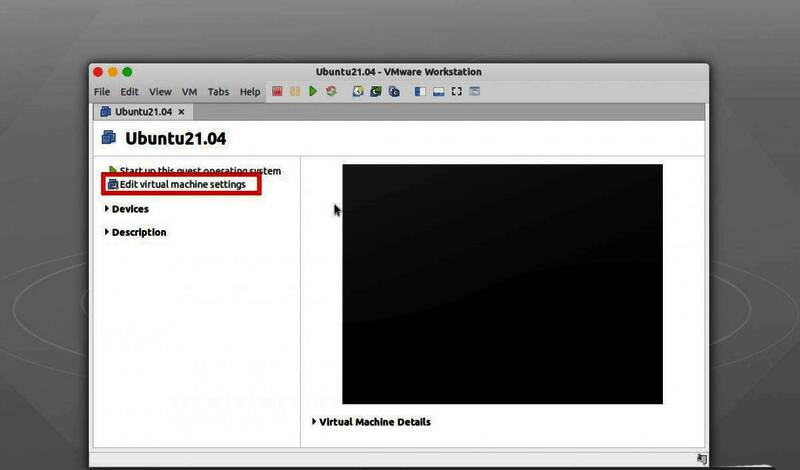Enter full screen mode via toolbar icon
The image size is (800, 470).
coord(457,92)
